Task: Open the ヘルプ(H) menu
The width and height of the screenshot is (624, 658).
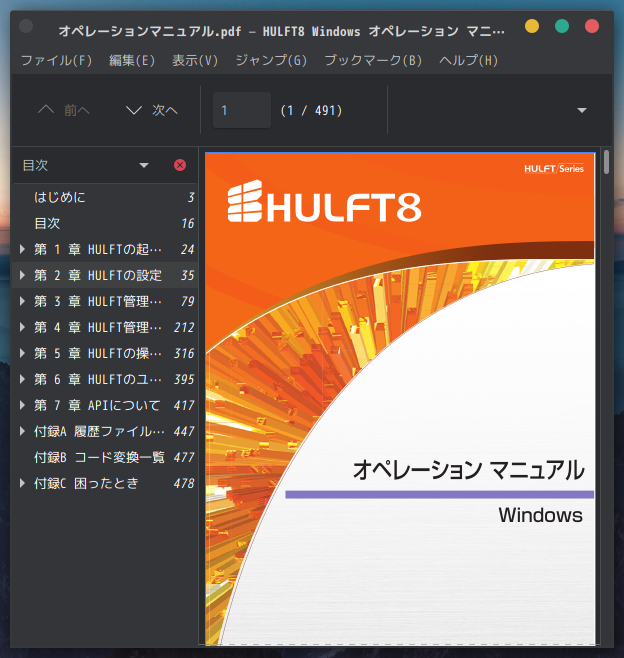Action: click(468, 60)
